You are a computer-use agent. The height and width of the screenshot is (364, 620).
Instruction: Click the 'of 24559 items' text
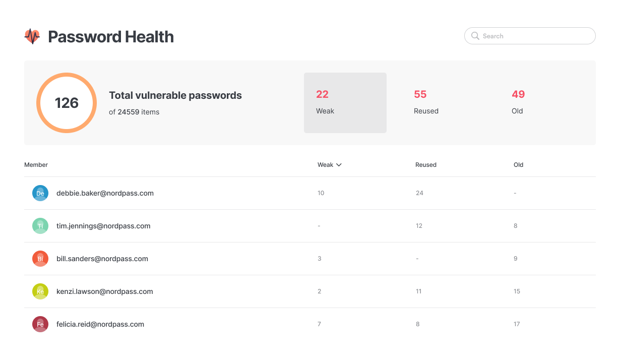click(134, 112)
